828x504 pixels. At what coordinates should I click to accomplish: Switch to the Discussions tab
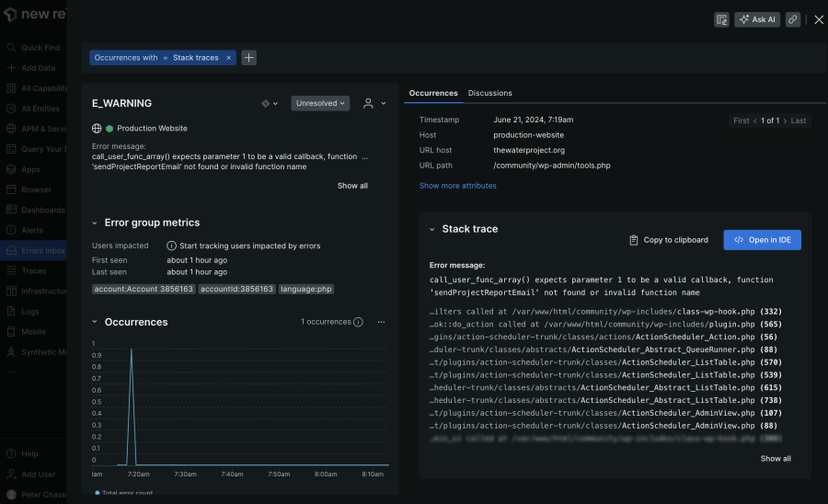pos(489,93)
